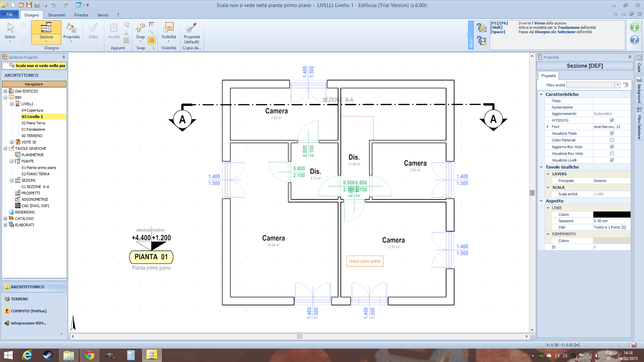Collapse the Caratteristiche section
Screen dimensions: 644x362
(541, 95)
